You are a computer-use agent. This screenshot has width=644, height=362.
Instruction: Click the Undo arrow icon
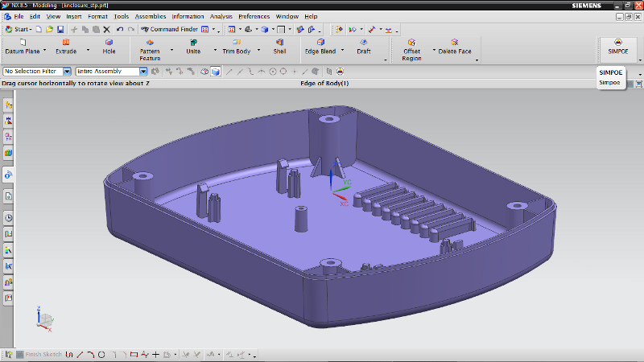pyautogui.click(x=120, y=29)
